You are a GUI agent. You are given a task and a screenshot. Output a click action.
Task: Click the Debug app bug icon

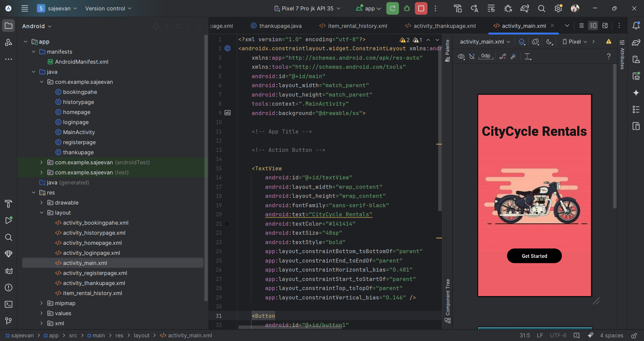407,8
